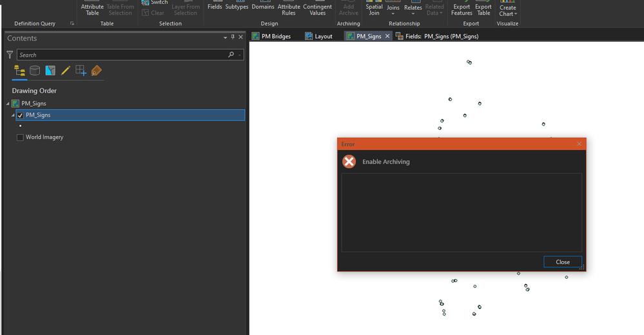
Task: Click Close button in Error dialog
Action: (563, 262)
